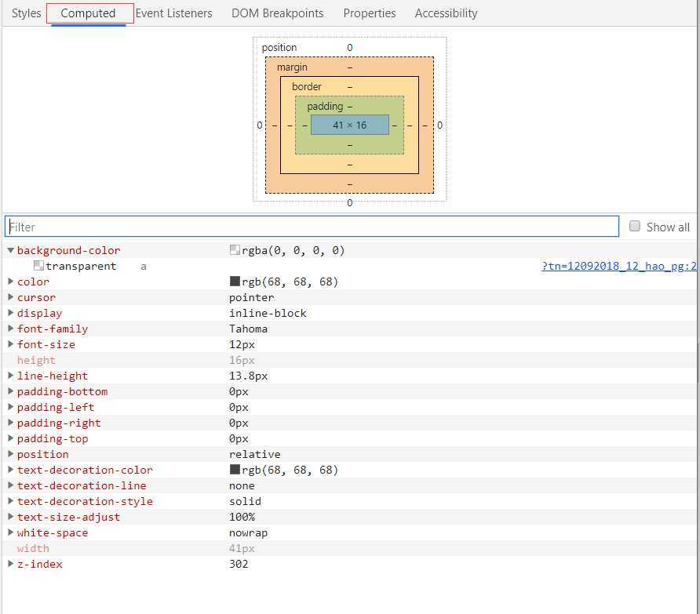Click the border label in box model
700x614 pixels.
click(307, 86)
